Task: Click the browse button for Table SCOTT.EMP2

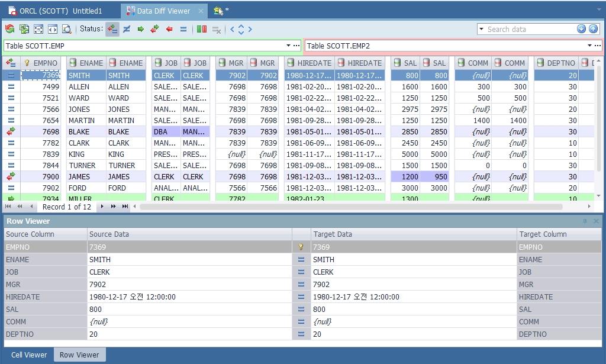Action: tap(598, 46)
